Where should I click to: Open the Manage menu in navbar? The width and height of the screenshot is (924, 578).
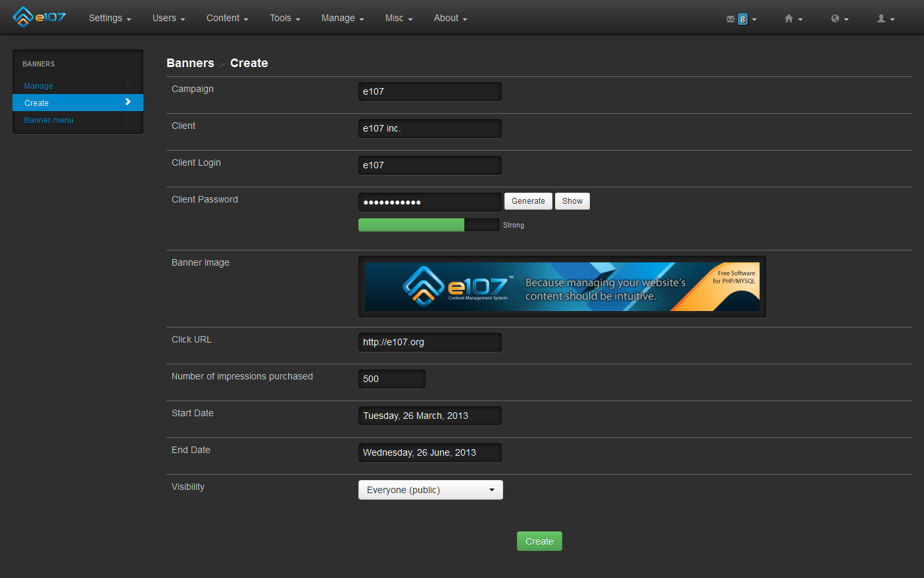click(x=342, y=18)
